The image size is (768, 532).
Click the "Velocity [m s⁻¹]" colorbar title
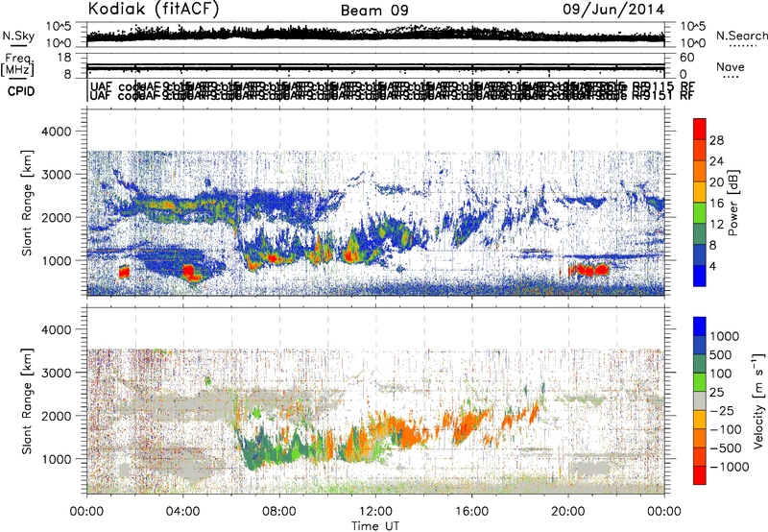coord(758,400)
